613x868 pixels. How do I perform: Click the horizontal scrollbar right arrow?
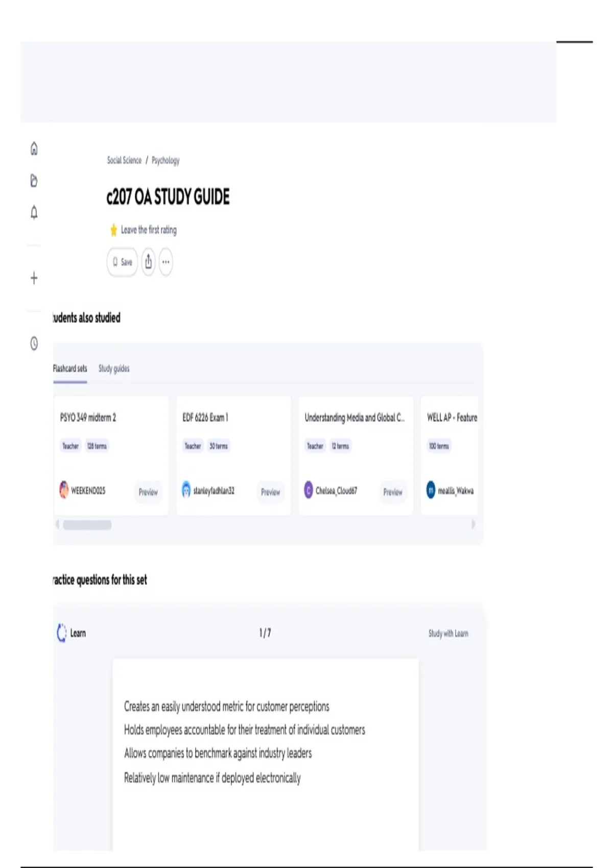(x=473, y=524)
